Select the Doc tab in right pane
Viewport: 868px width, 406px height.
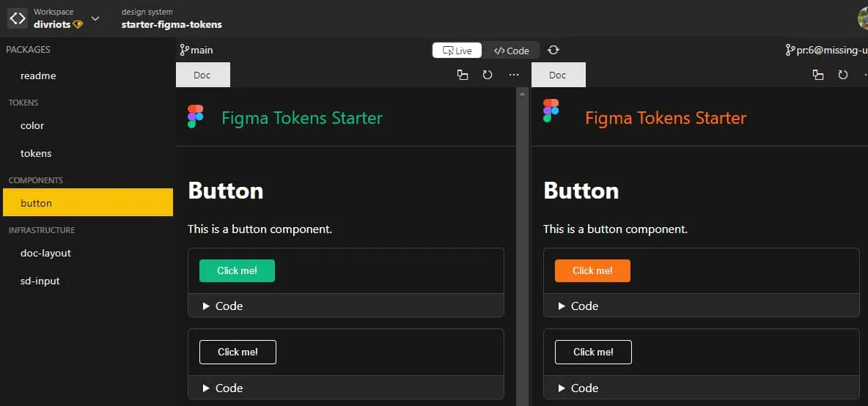558,75
